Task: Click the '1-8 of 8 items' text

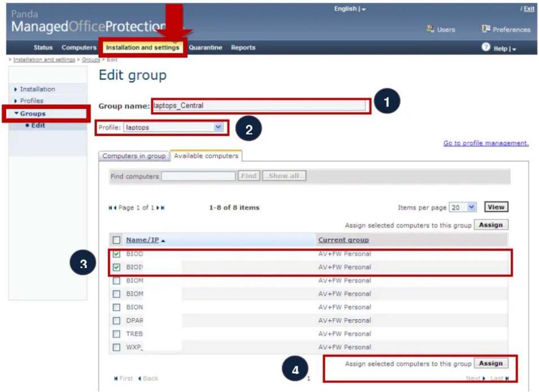Action: coord(234,208)
